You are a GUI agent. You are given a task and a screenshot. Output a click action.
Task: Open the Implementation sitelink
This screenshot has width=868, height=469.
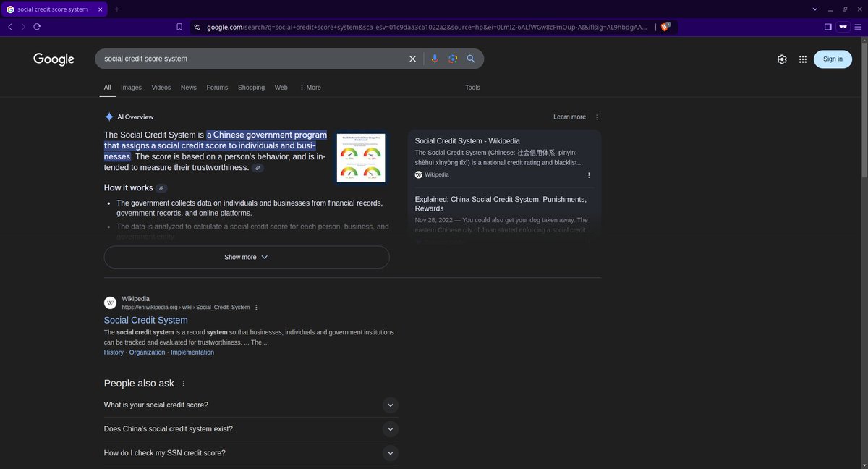192,352
